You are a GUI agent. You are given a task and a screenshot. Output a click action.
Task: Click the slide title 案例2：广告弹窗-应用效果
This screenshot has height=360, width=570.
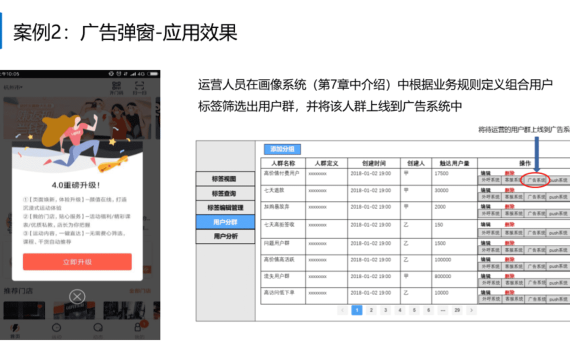click(125, 32)
